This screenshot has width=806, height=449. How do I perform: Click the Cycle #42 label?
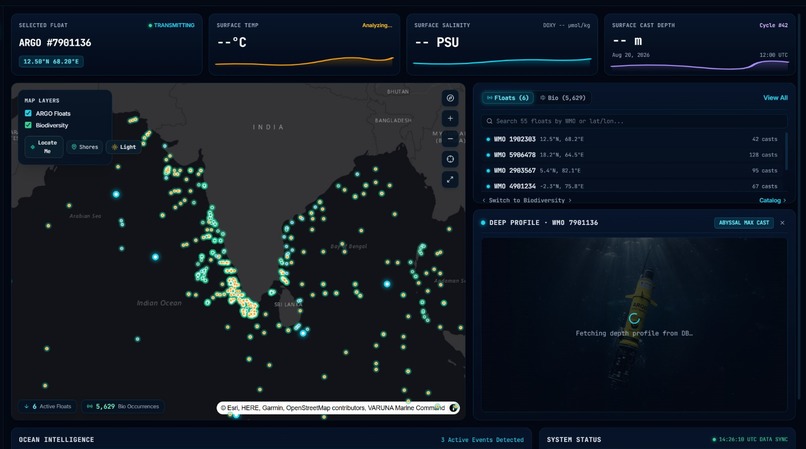click(774, 25)
